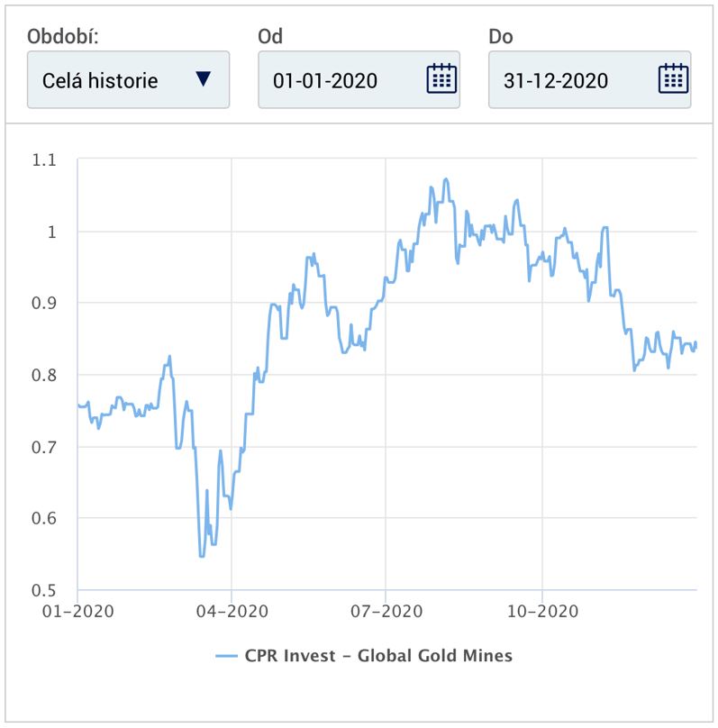
Task: Click the chart line's highest peak in August 2020
Action: point(445,179)
